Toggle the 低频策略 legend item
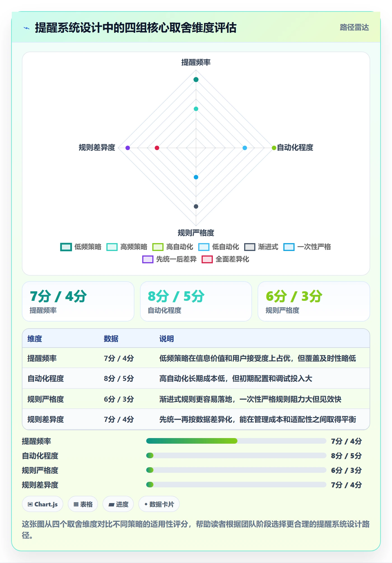 pyautogui.click(x=81, y=247)
